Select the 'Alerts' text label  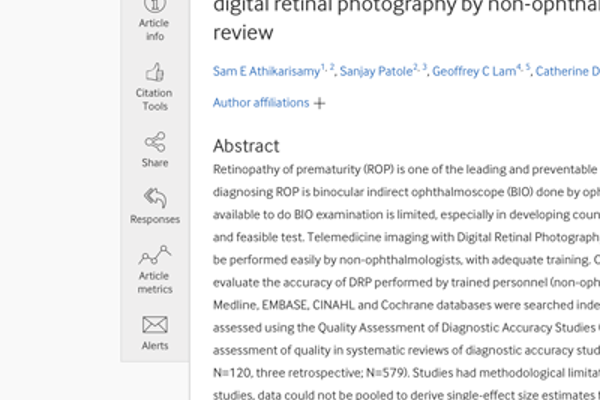pyautogui.click(x=154, y=346)
